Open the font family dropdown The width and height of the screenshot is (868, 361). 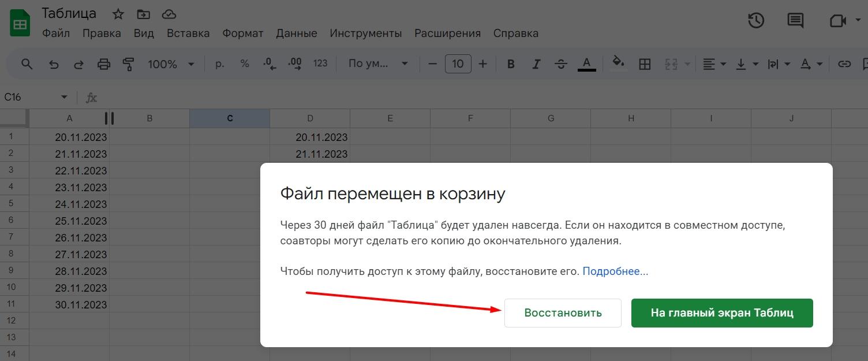pos(378,64)
